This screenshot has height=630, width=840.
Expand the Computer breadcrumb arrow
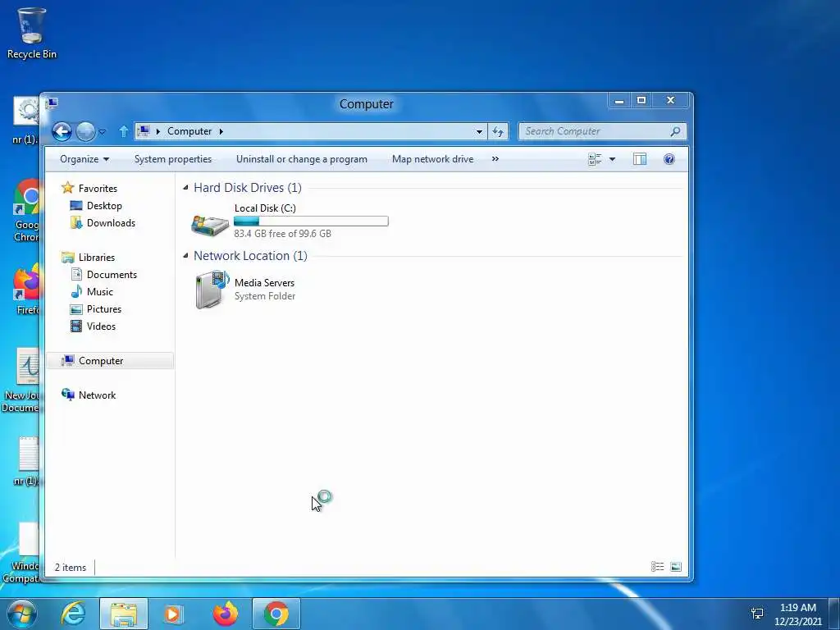(221, 131)
